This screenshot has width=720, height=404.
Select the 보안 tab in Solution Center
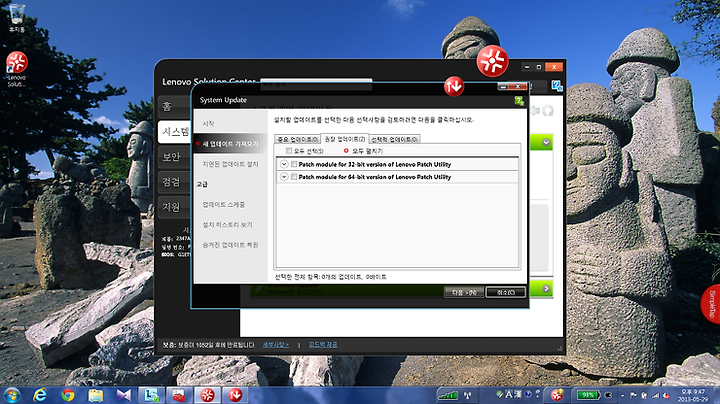(x=174, y=157)
